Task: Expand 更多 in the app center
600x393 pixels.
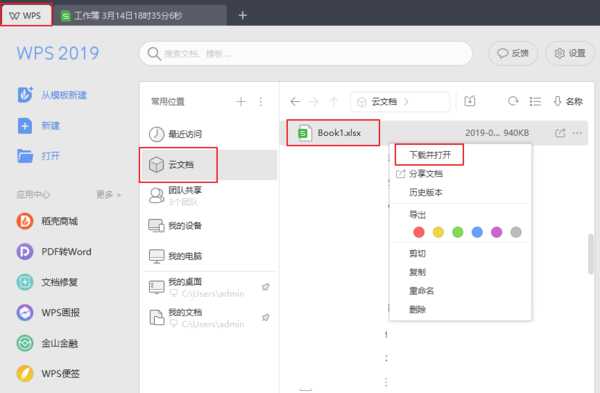Action: pyautogui.click(x=109, y=195)
